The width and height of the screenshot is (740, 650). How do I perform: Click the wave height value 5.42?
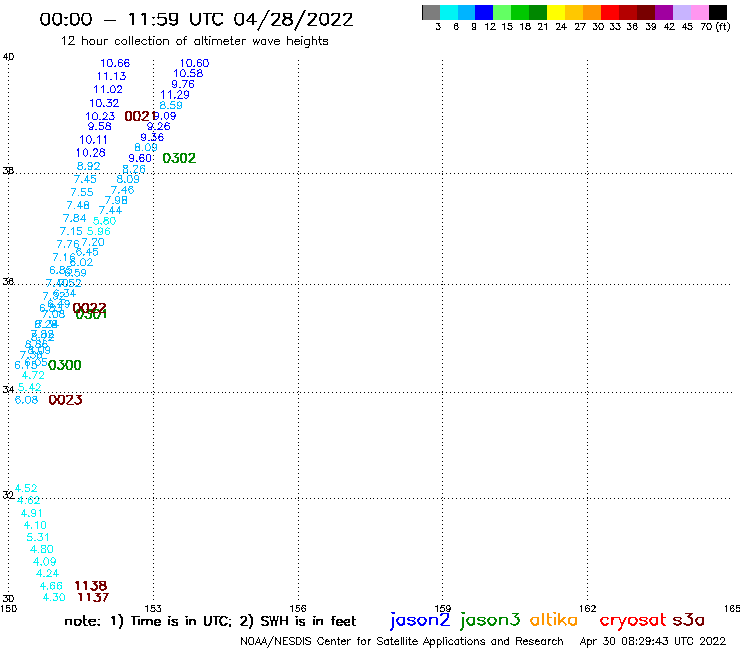tap(30, 388)
